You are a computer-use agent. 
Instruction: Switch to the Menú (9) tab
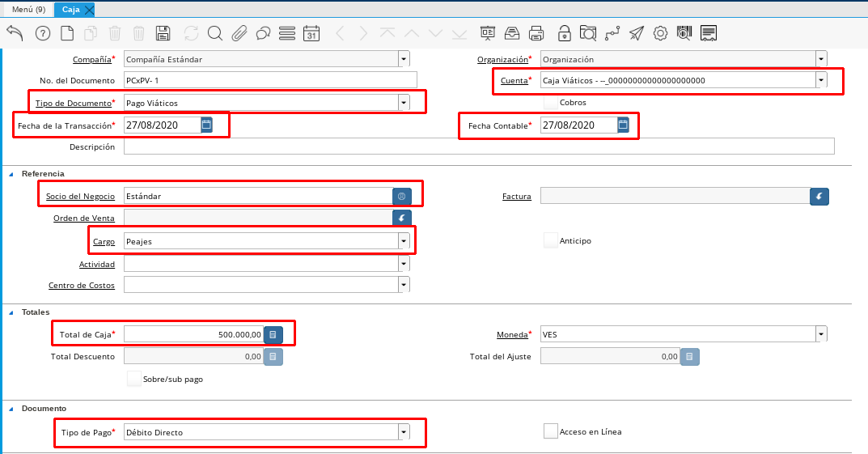(28, 10)
